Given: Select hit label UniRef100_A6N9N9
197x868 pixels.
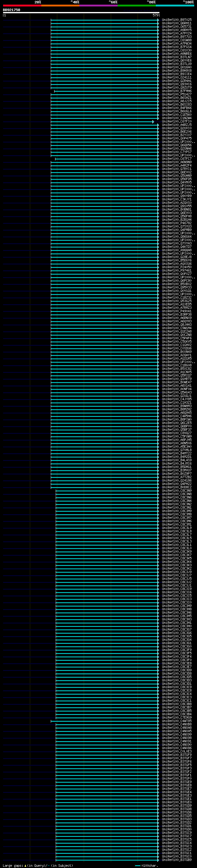Looking at the screenshot, I should tap(177, 162).
